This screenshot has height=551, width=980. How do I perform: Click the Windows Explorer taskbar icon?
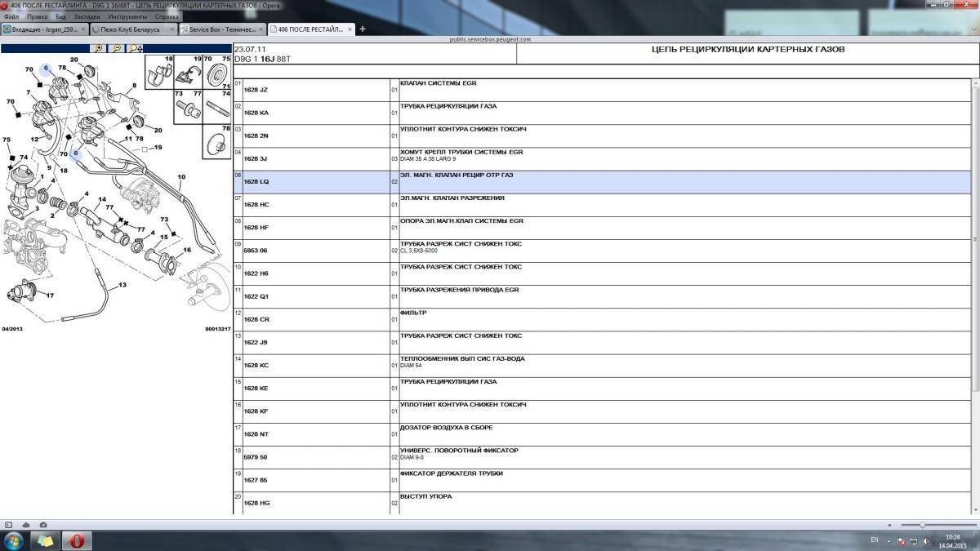[x=46, y=540]
